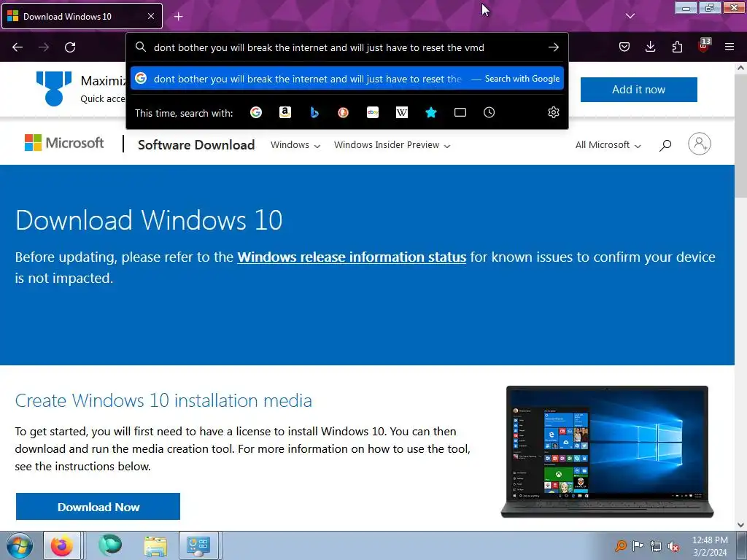Search in open Tabs icon
This screenshot has height=560, width=747.
(x=460, y=112)
